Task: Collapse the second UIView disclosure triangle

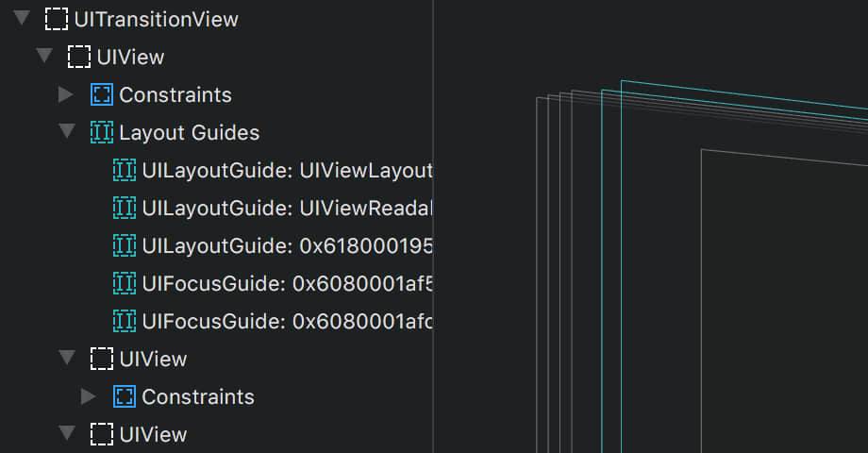Action: pos(67,358)
